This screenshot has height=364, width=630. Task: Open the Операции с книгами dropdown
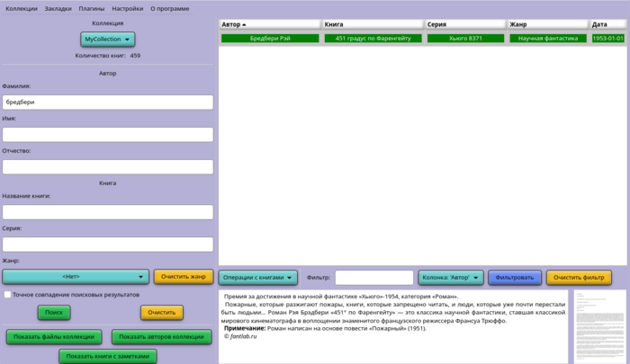coord(257,278)
